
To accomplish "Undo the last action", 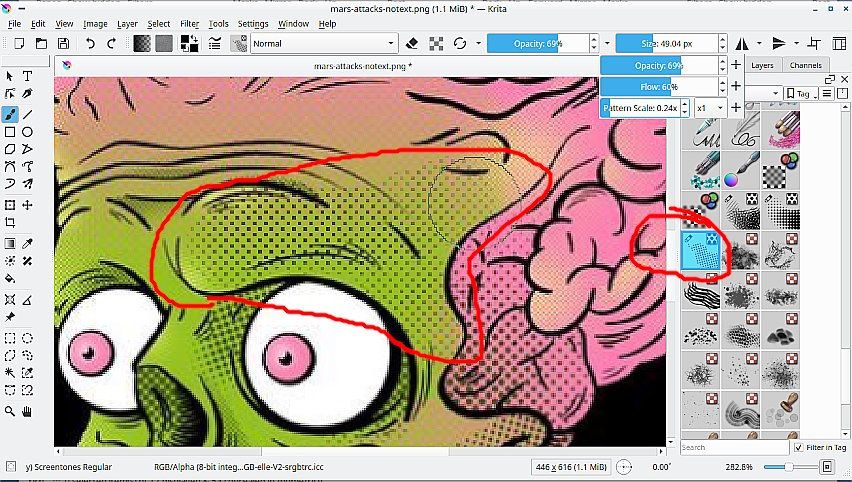I will [x=90, y=43].
